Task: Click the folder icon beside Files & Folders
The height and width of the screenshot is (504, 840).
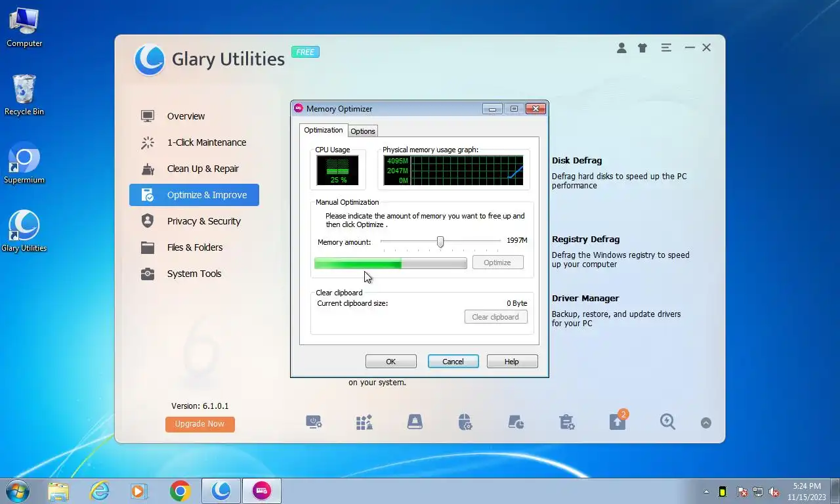Action: click(x=148, y=247)
